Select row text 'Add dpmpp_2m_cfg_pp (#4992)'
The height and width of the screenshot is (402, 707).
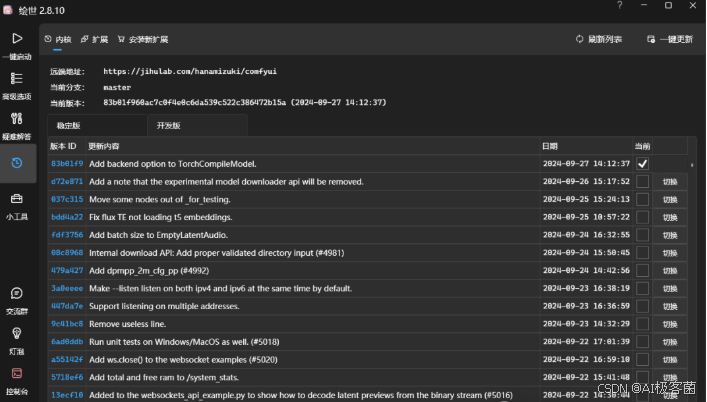click(x=149, y=270)
